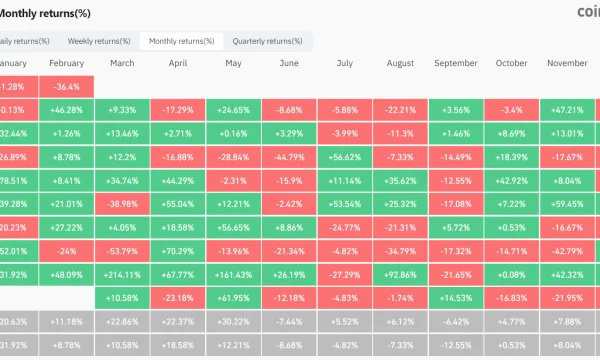Click the May column header
This screenshot has height=360, width=600.
pos(233,63)
